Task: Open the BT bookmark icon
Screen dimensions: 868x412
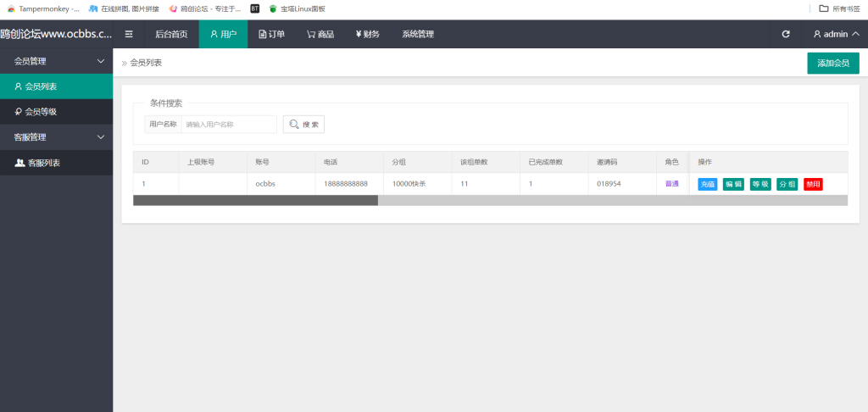Action: pyautogui.click(x=254, y=8)
